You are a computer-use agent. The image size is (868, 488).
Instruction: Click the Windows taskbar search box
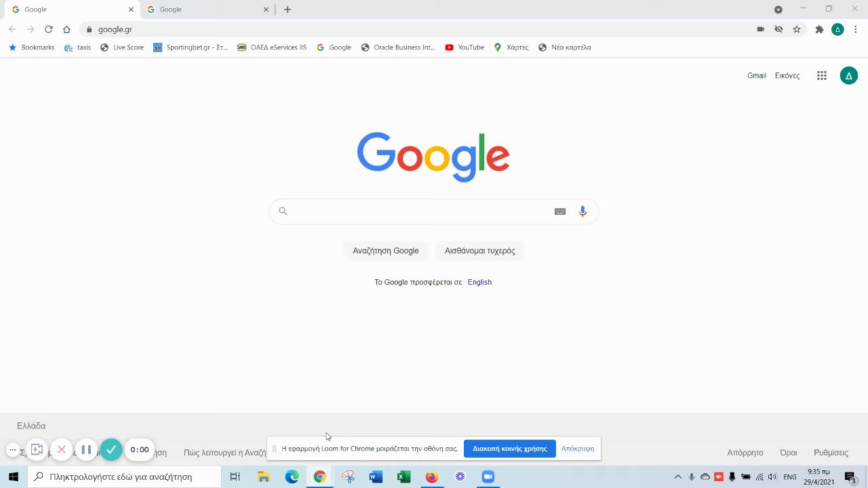[125, 477]
